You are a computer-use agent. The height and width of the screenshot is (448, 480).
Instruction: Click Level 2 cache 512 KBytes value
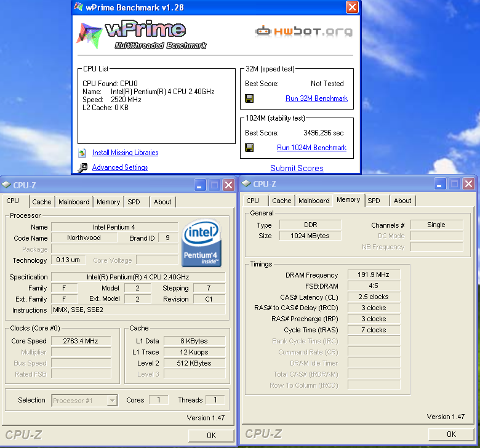tap(194, 363)
